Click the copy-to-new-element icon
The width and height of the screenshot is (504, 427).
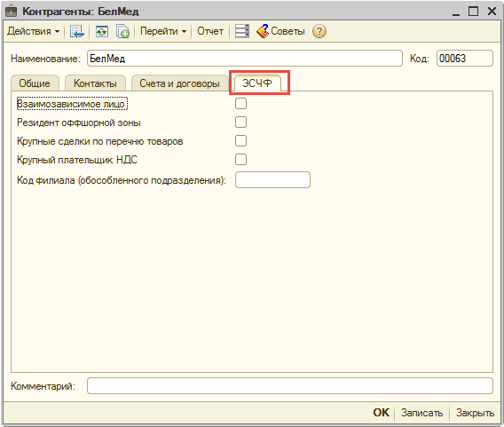122,31
